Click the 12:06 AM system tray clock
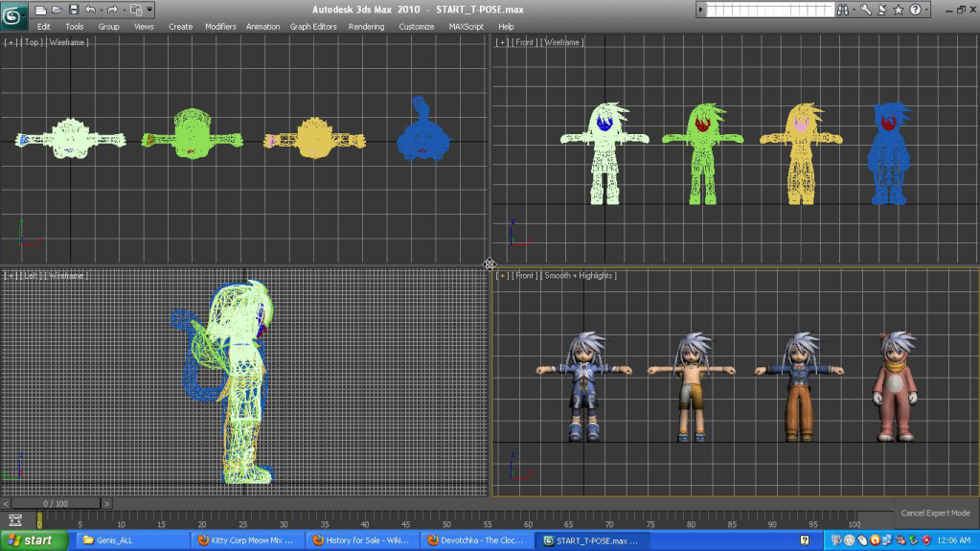The height and width of the screenshot is (551, 980). tap(954, 540)
